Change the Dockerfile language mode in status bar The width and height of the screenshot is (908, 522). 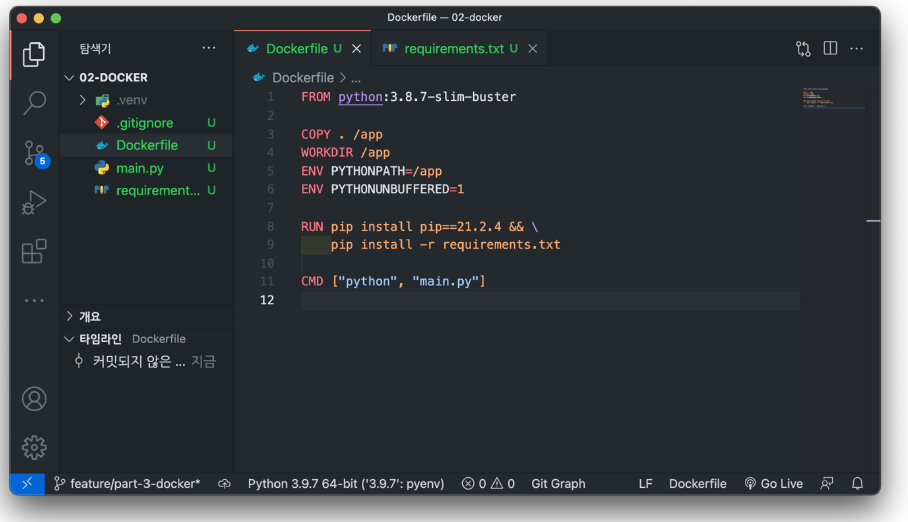coord(697,484)
